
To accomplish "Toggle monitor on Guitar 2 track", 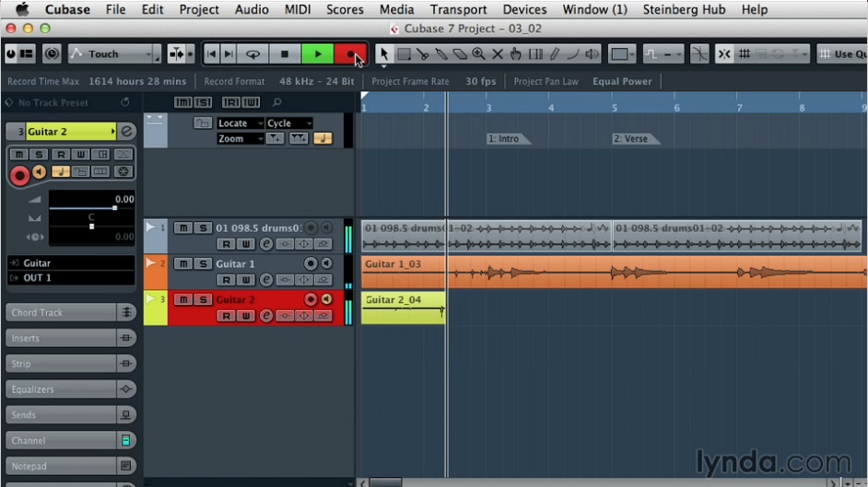I will (327, 299).
